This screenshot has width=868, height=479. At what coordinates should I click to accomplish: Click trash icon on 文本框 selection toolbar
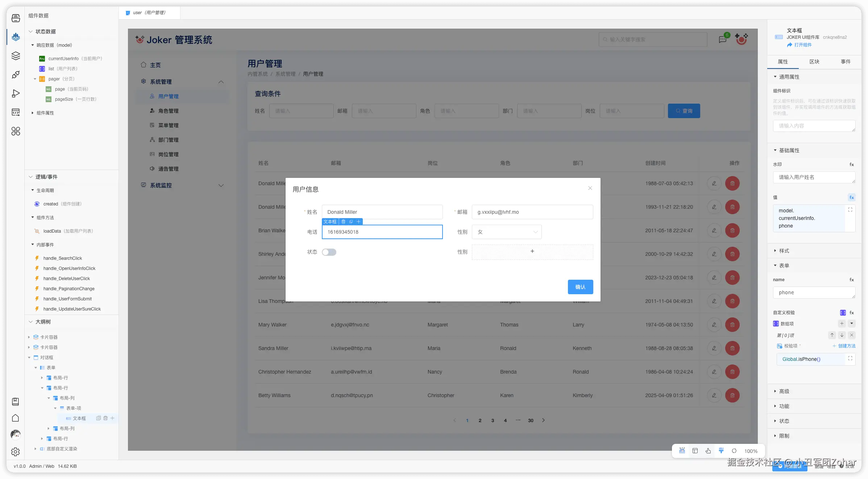coord(343,222)
